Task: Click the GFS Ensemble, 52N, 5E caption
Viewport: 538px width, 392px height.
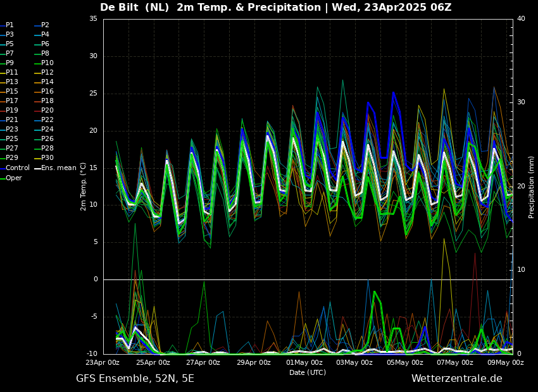Action: coord(135,379)
